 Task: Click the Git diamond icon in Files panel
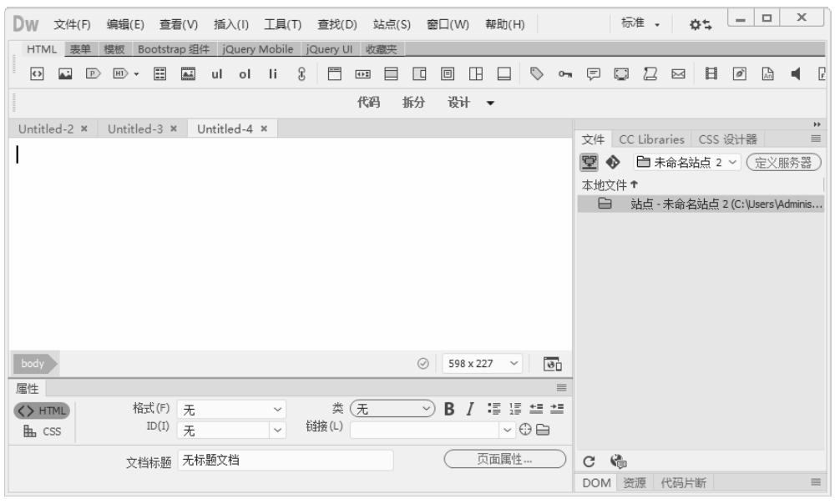[x=611, y=162]
